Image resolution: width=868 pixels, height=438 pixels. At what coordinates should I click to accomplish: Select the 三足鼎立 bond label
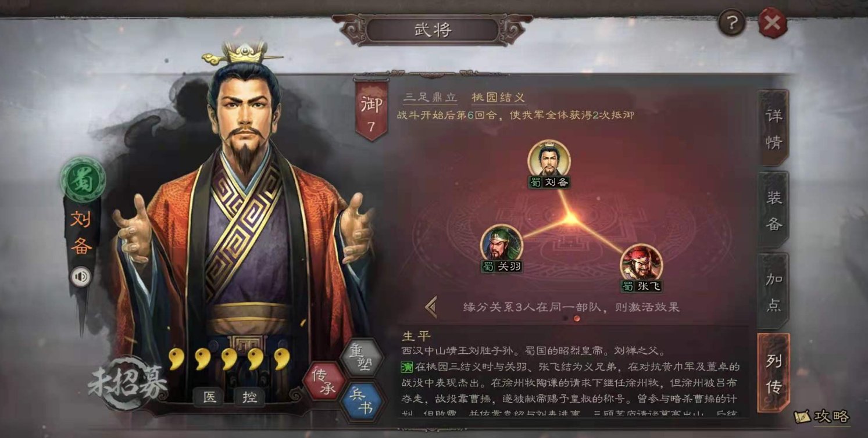[x=431, y=98]
